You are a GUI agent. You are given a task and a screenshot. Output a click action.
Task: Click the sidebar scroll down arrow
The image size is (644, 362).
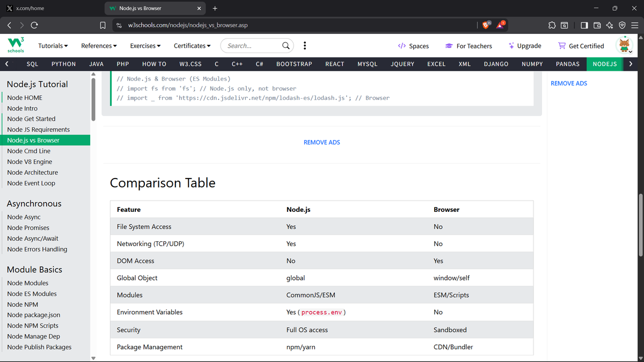pos(93,358)
